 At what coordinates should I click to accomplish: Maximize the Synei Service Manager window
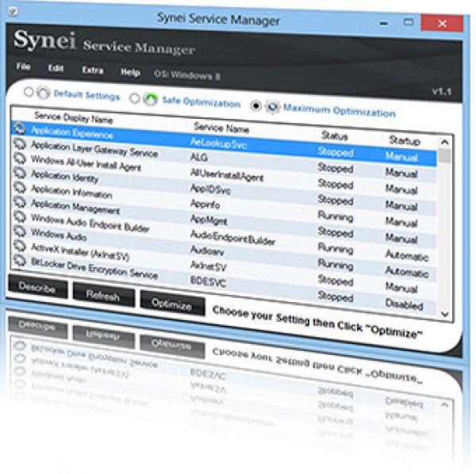pyautogui.click(x=409, y=22)
